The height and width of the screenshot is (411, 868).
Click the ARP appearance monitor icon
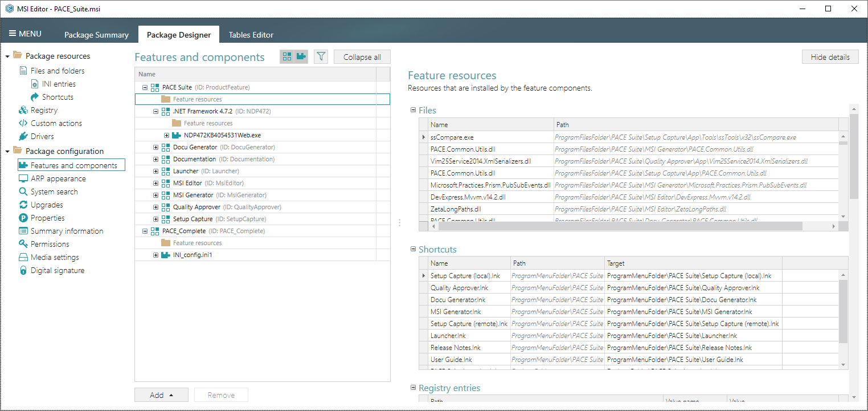click(x=23, y=178)
